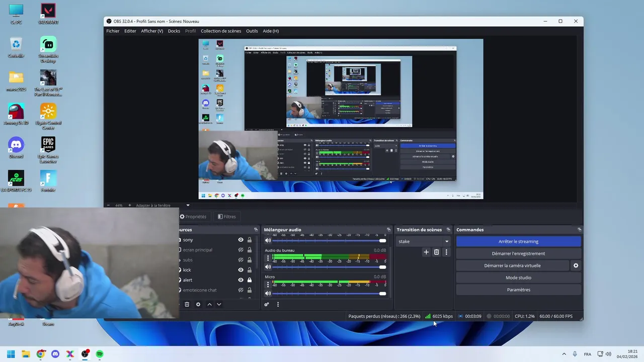The height and width of the screenshot is (362, 644).
Task: Expand hidden system tray icons chevron
Action: 563,354
